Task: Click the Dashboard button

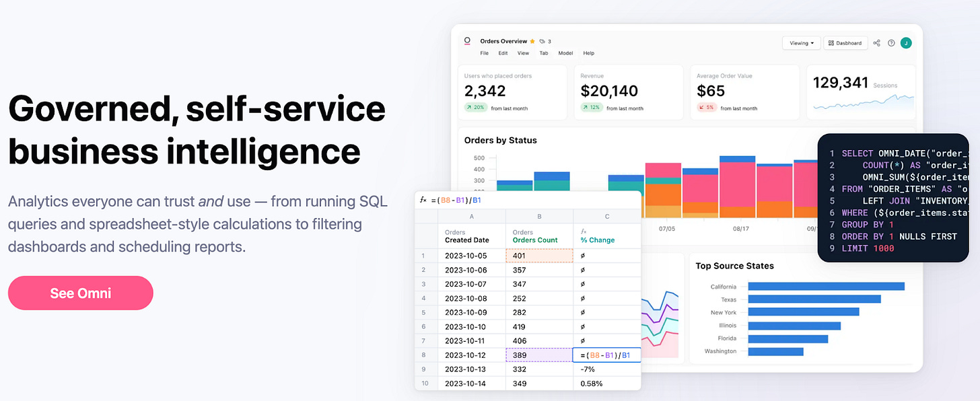Action: [x=845, y=43]
